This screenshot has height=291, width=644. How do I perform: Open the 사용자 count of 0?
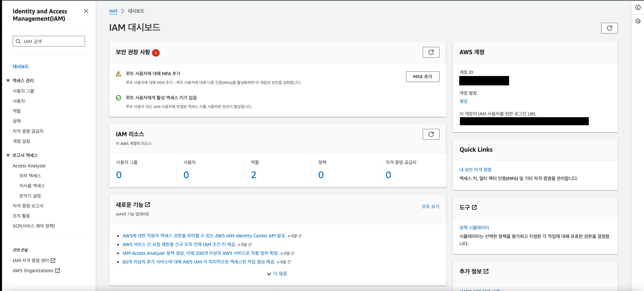(x=186, y=175)
